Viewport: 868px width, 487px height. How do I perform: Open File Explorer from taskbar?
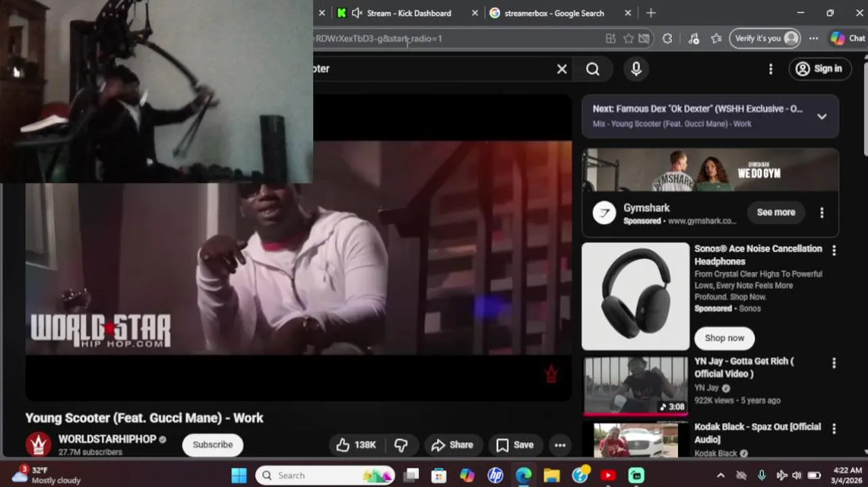(552, 476)
